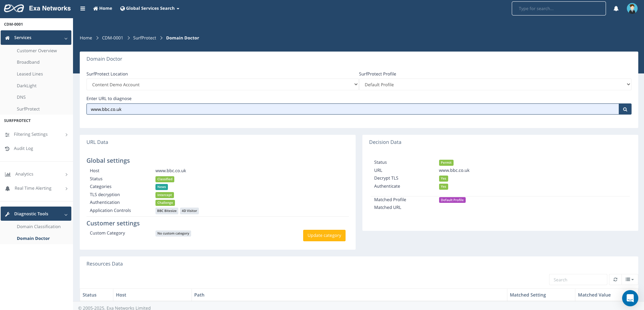Image resolution: width=644 pixels, height=310 pixels.
Task: Open the user avatar profile menu
Action: 632,8
